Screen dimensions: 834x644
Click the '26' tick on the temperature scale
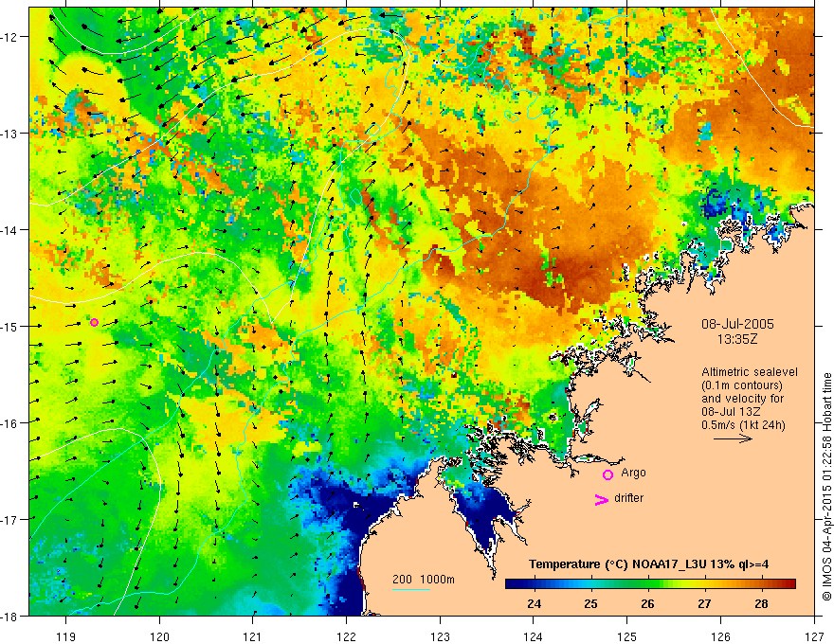coord(647,603)
